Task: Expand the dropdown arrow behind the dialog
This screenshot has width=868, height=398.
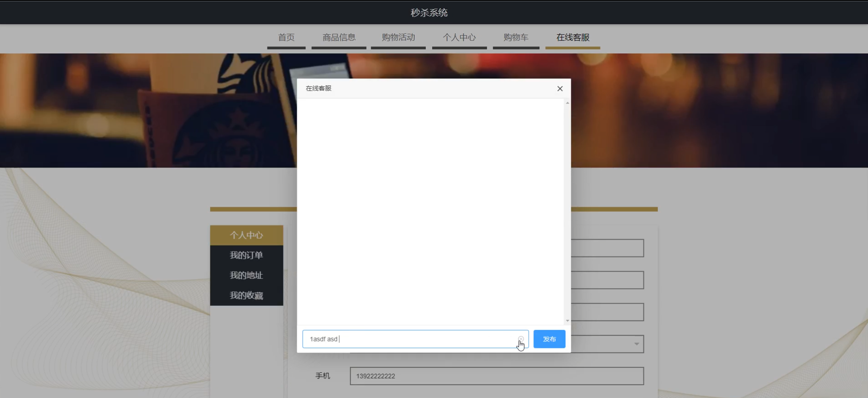Action: (637, 344)
